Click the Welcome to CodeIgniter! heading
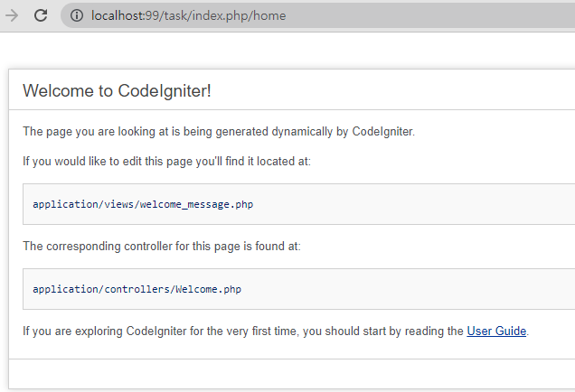The image size is (575, 392). click(117, 90)
